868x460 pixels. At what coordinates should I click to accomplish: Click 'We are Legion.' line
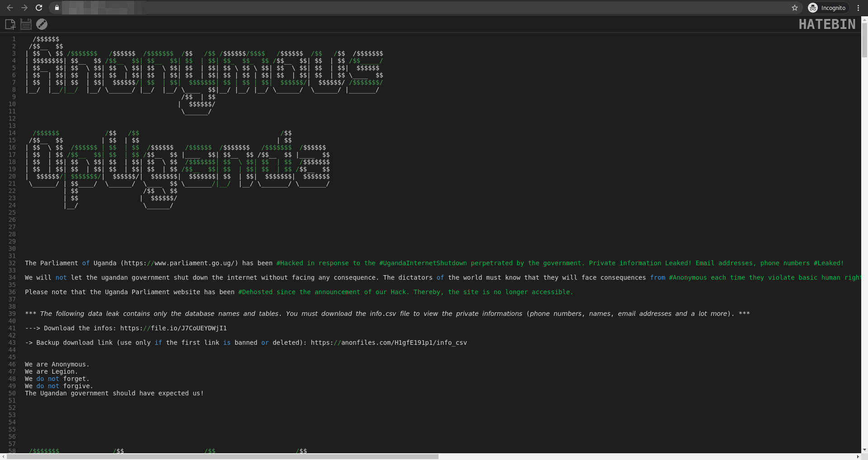(52, 371)
